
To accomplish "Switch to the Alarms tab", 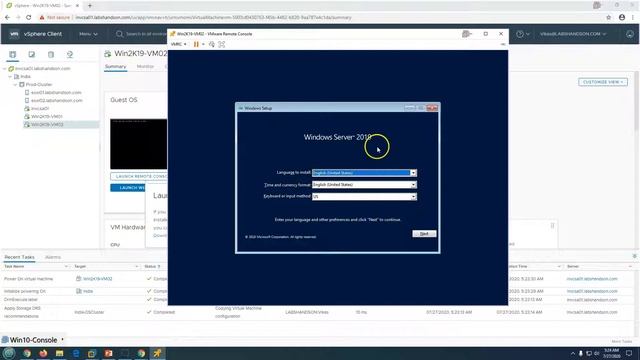I will click(x=53, y=257).
